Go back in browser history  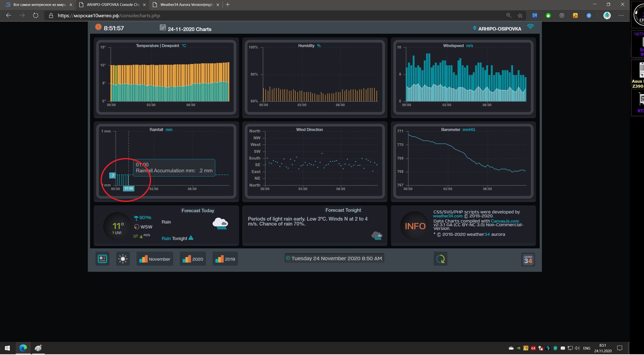click(9, 16)
